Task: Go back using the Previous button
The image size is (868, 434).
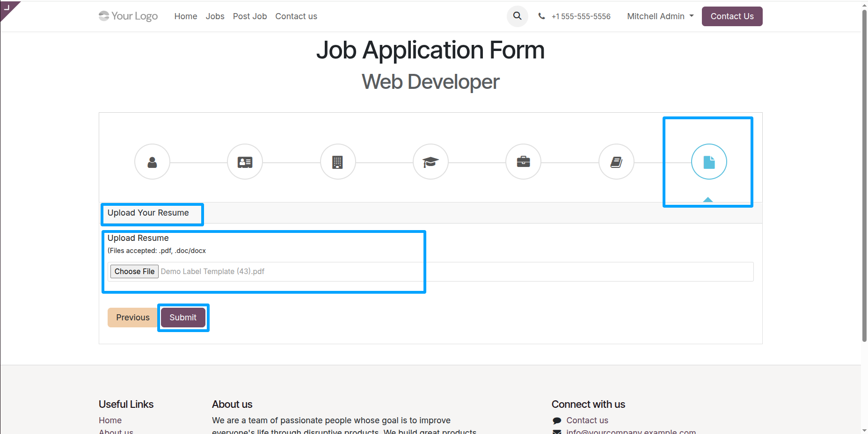Action: point(132,317)
